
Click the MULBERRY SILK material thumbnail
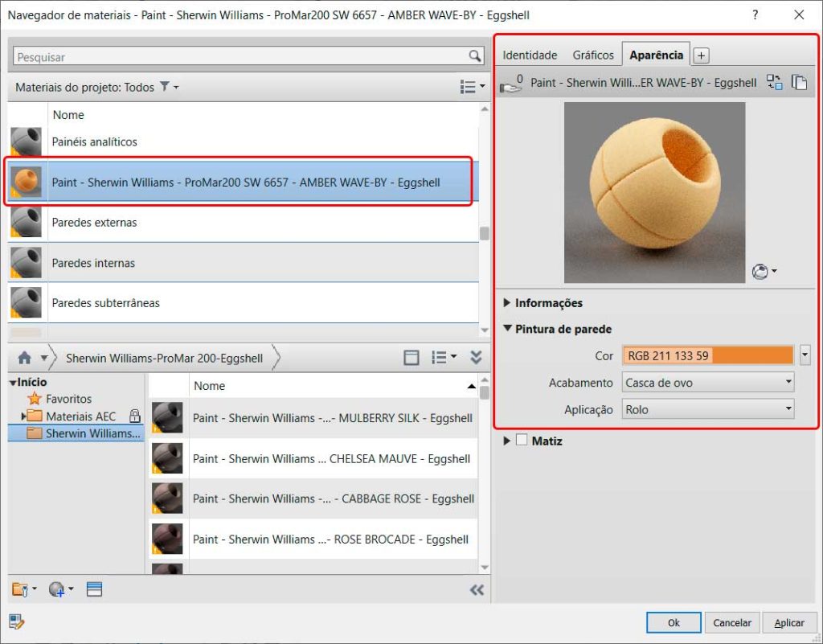coord(167,418)
